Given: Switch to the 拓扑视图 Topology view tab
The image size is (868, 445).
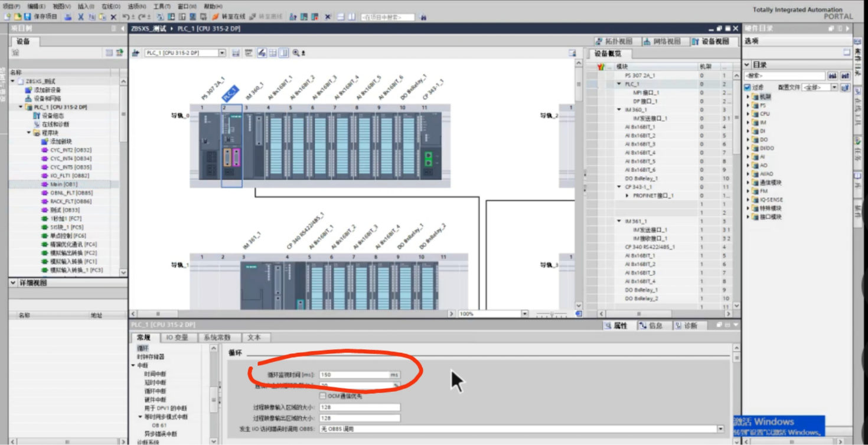Looking at the screenshot, I should [x=615, y=41].
